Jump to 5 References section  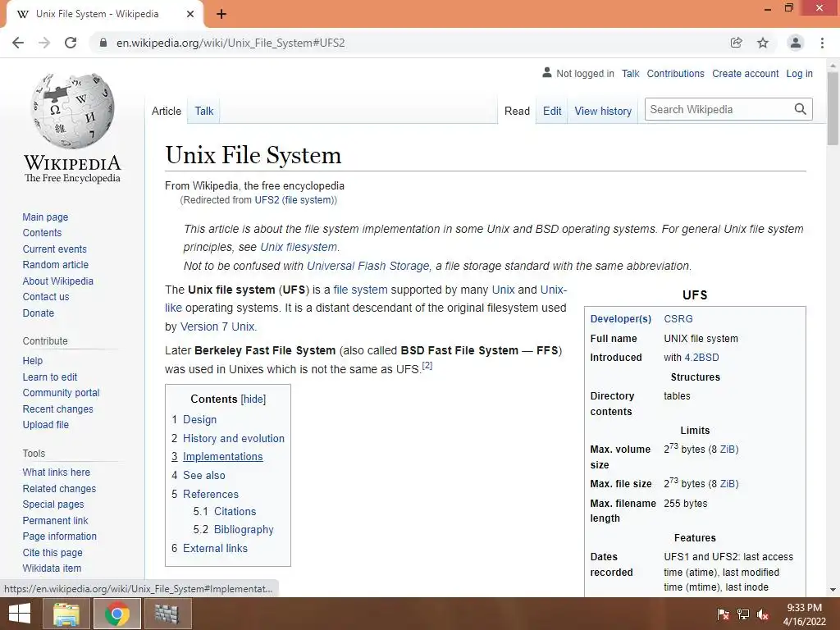pyautogui.click(x=204, y=494)
